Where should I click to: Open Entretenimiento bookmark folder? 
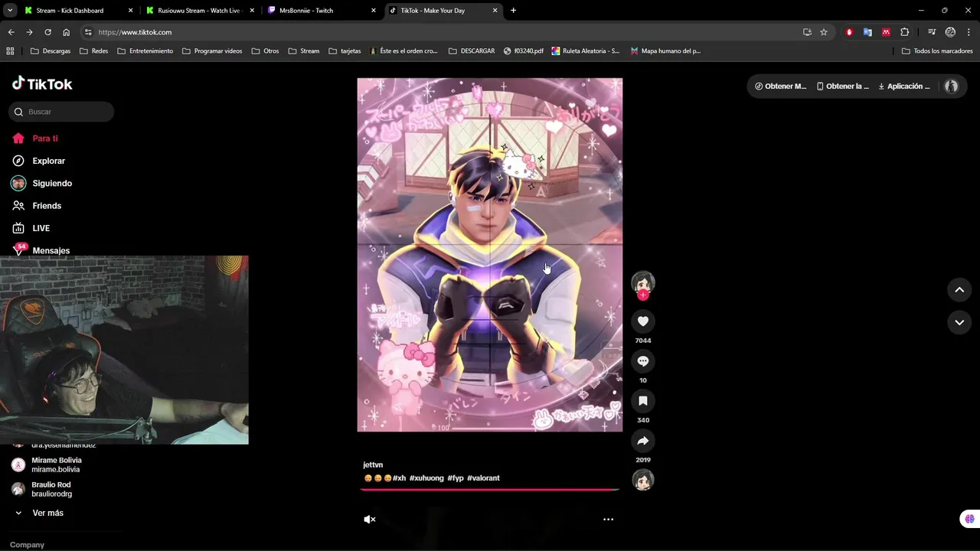145,51
